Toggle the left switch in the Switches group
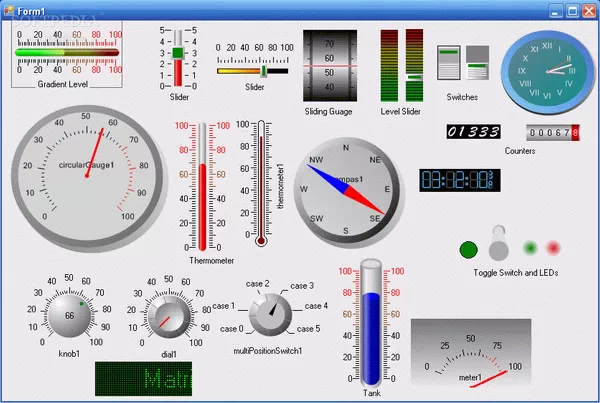 point(448,62)
